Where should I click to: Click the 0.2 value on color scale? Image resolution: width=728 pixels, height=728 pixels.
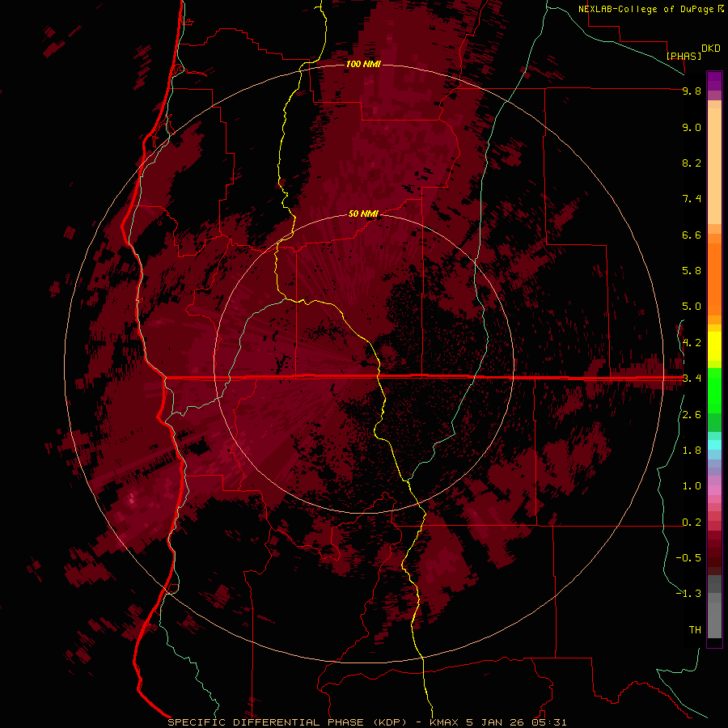coord(692,523)
